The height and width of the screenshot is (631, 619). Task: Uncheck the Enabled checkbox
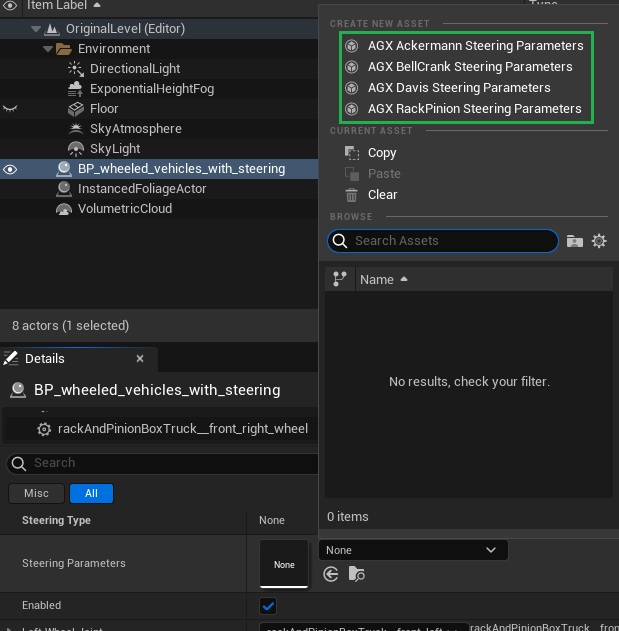click(x=268, y=606)
